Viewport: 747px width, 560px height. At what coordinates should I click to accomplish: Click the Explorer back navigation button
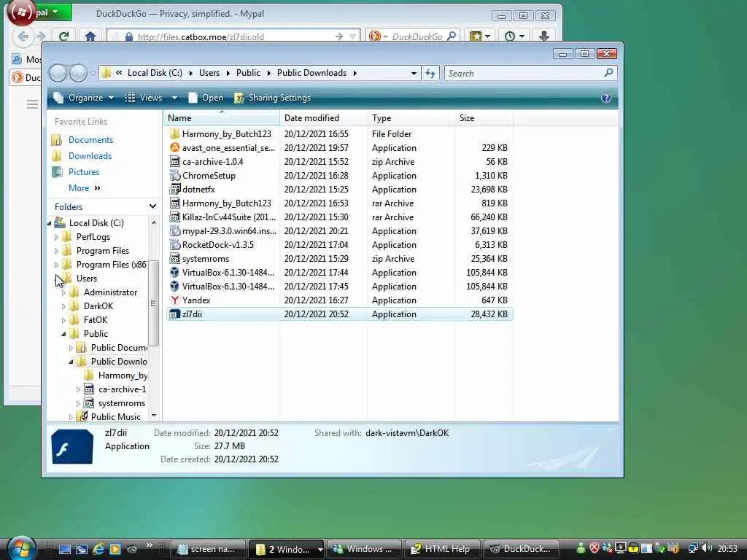(x=58, y=73)
